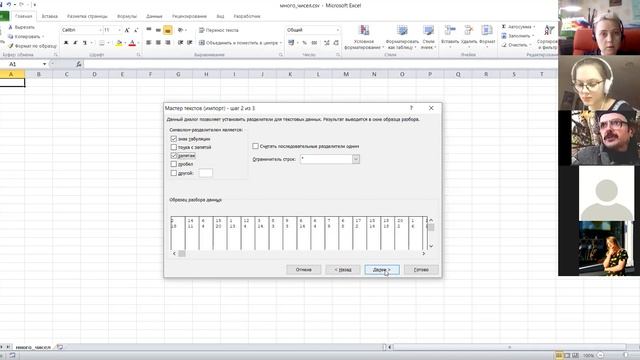The height and width of the screenshot is (360, 640).
Task: Expand the Name Box A1 dropdown arrow
Action: tap(44, 64)
